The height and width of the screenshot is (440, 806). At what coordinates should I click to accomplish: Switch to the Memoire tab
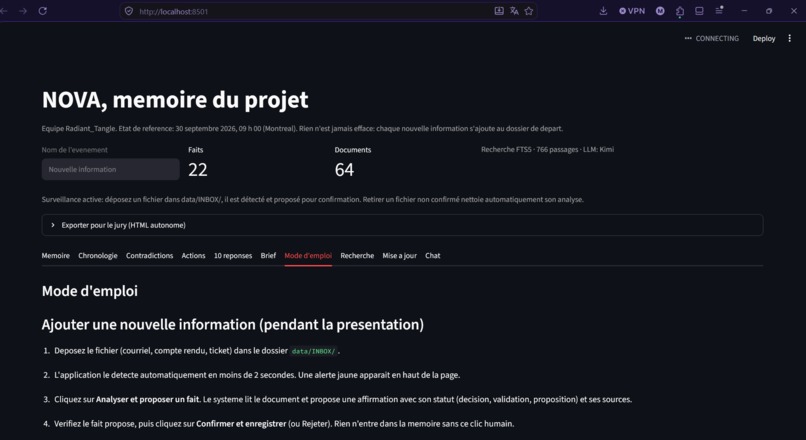(56, 255)
